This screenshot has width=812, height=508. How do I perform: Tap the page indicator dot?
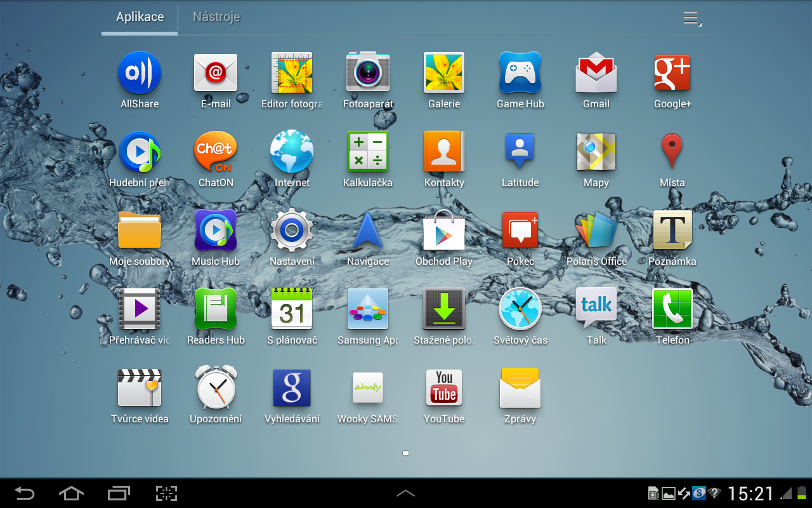405,453
